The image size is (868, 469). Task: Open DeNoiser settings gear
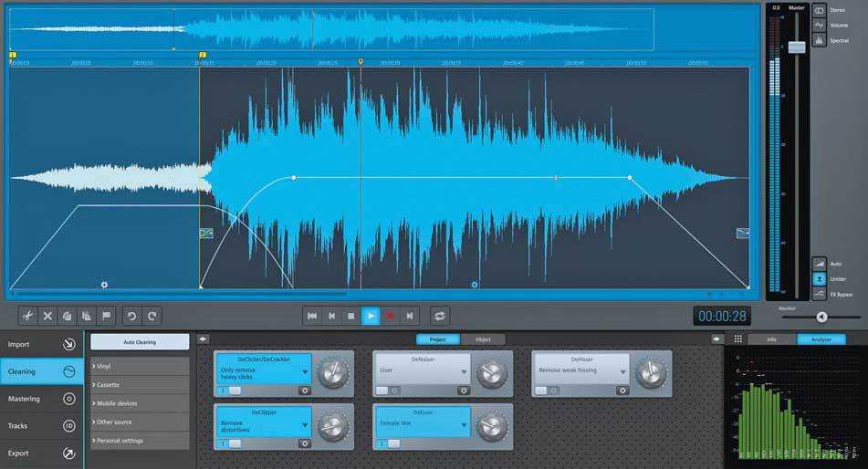pyautogui.click(x=464, y=391)
